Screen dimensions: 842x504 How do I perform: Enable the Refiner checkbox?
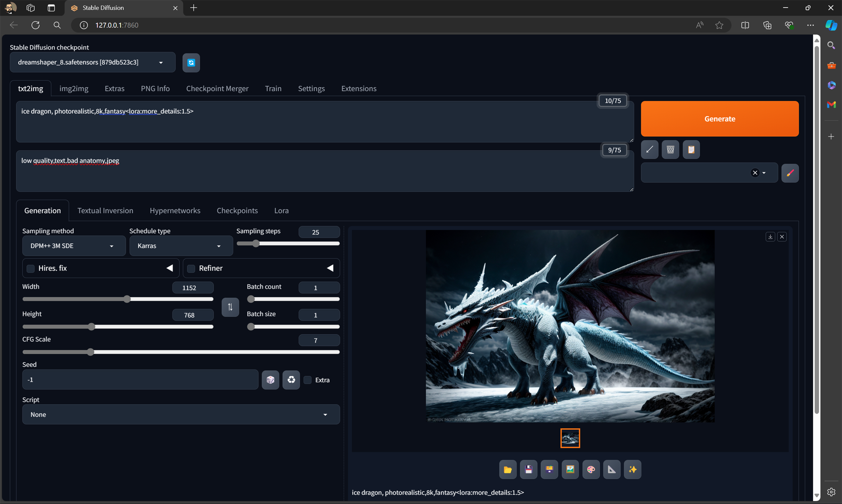(x=191, y=268)
